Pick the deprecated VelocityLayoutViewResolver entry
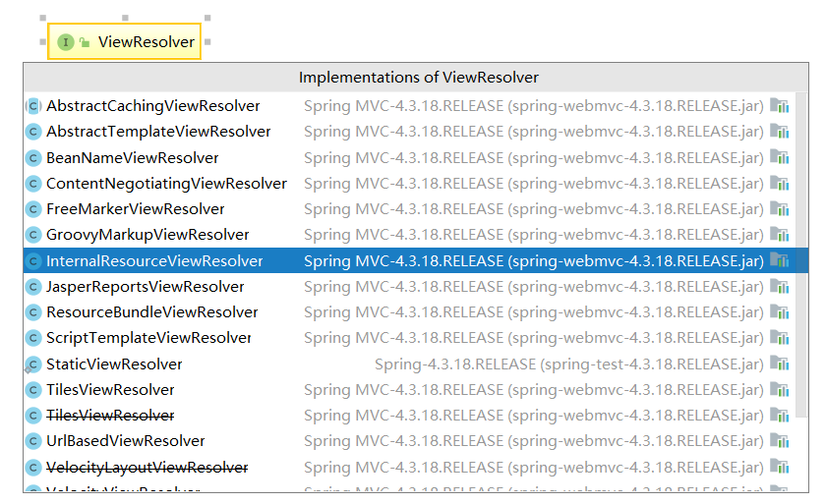 [147, 468]
